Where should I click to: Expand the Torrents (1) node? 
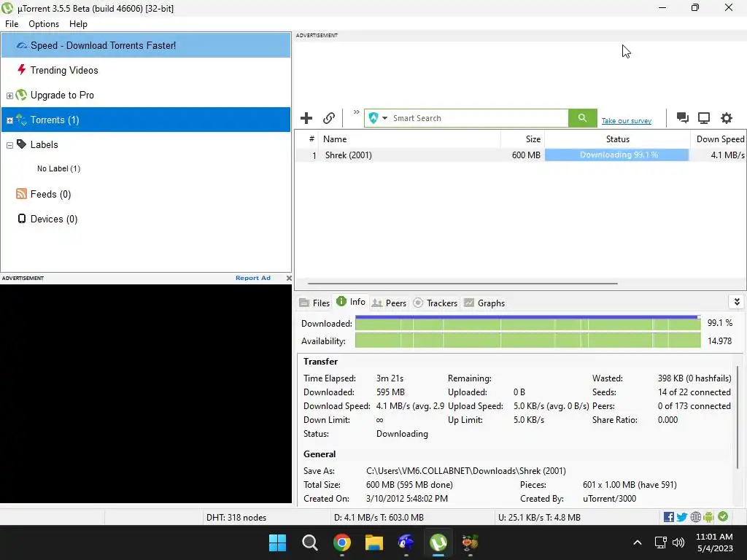point(9,120)
